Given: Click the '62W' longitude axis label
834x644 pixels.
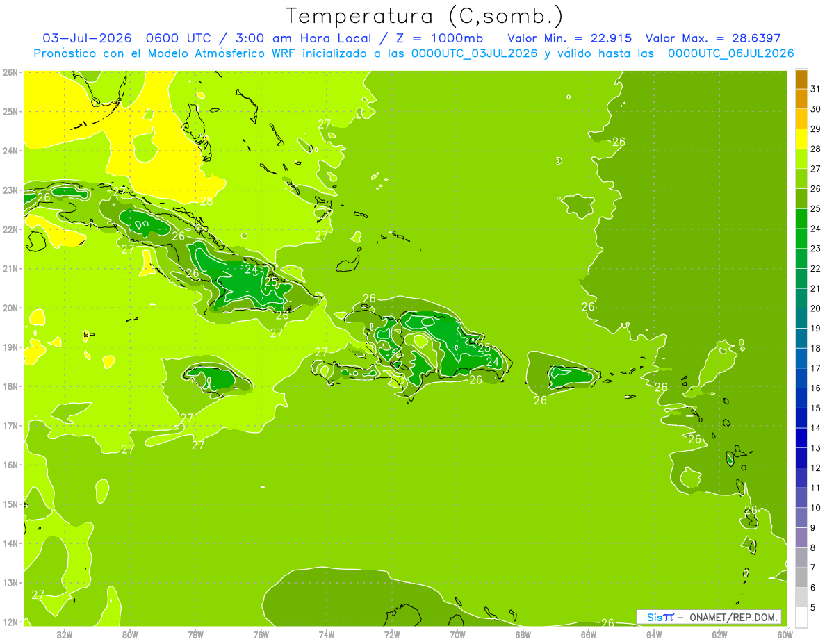Looking at the screenshot, I should [x=719, y=634].
